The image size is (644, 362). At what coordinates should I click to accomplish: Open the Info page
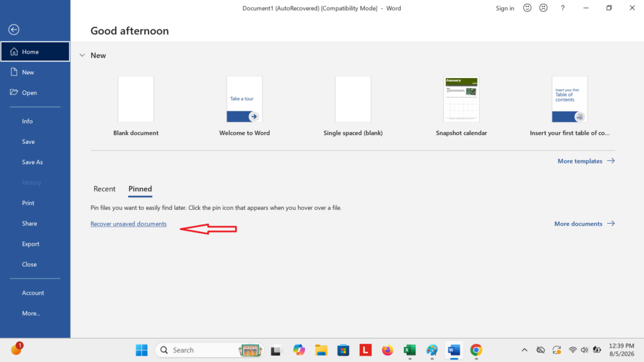(28, 121)
